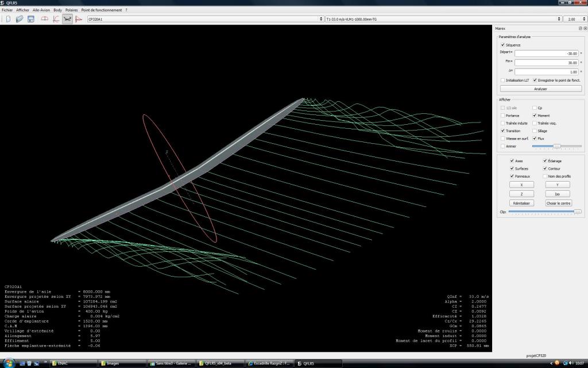Switch to the airfoil direct design view icon

pos(45,19)
